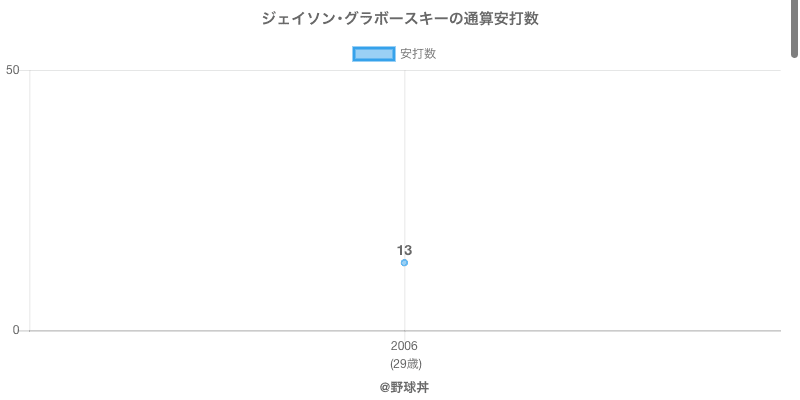800x400 pixels.
Task: Click the left y-axis line mid-height
Action: pos(30,200)
